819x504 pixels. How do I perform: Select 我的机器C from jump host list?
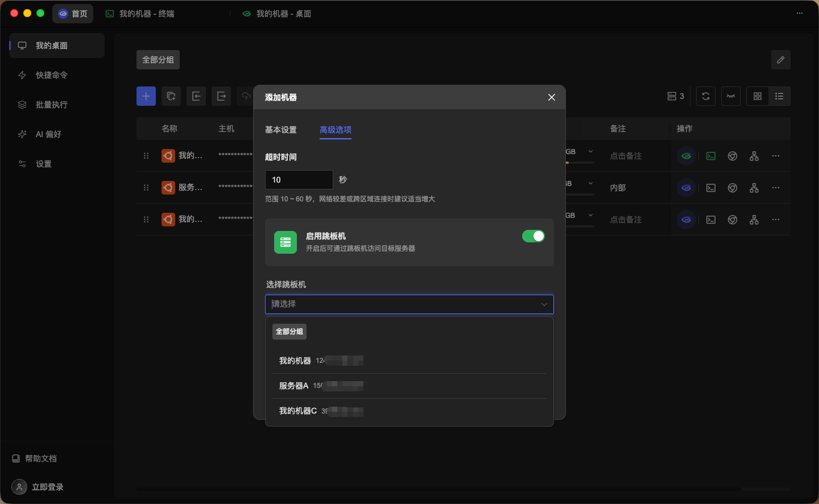coord(409,411)
